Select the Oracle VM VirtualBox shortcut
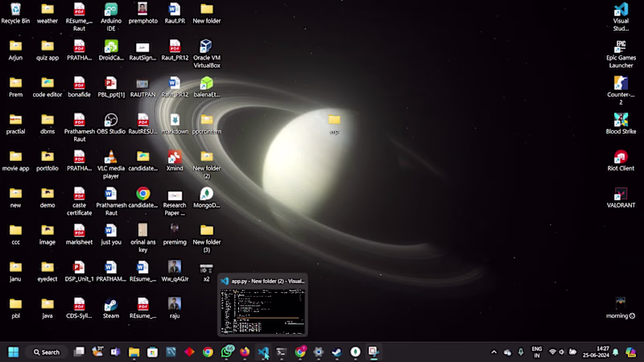644x362 pixels. pyautogui.click(x=207, y=54)
